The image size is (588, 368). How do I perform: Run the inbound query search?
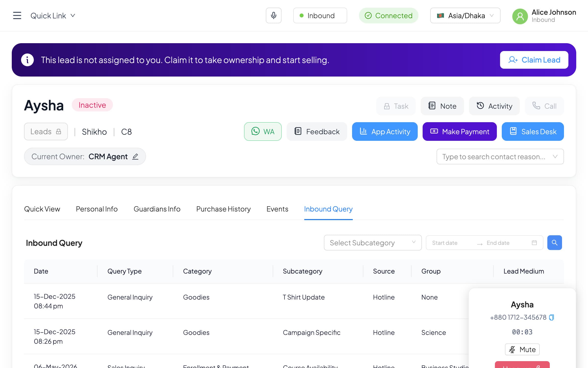point(554,243)
